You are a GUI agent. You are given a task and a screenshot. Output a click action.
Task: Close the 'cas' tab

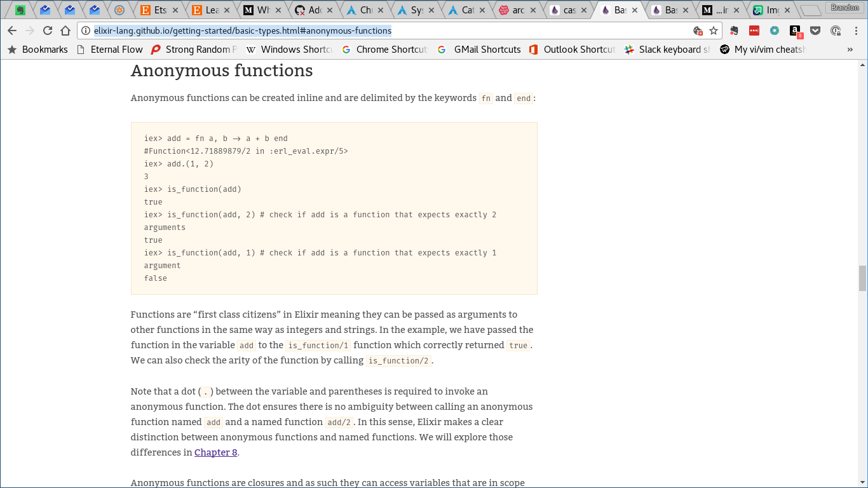(x=585, y=10)
